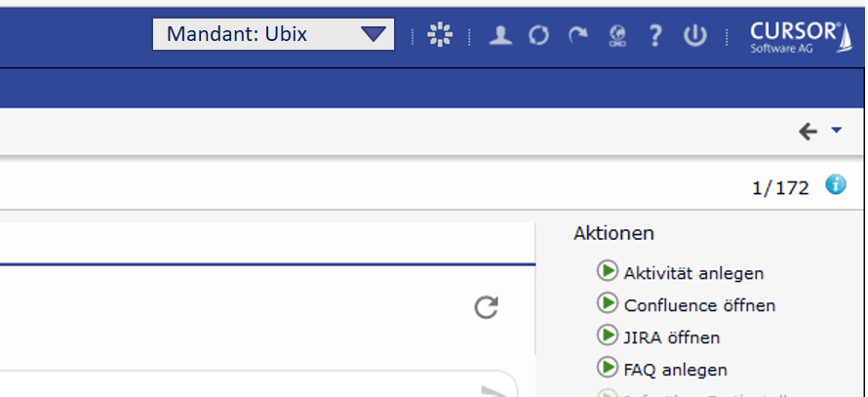
Task: Click the blue info icon
Action: click(836, 184)
